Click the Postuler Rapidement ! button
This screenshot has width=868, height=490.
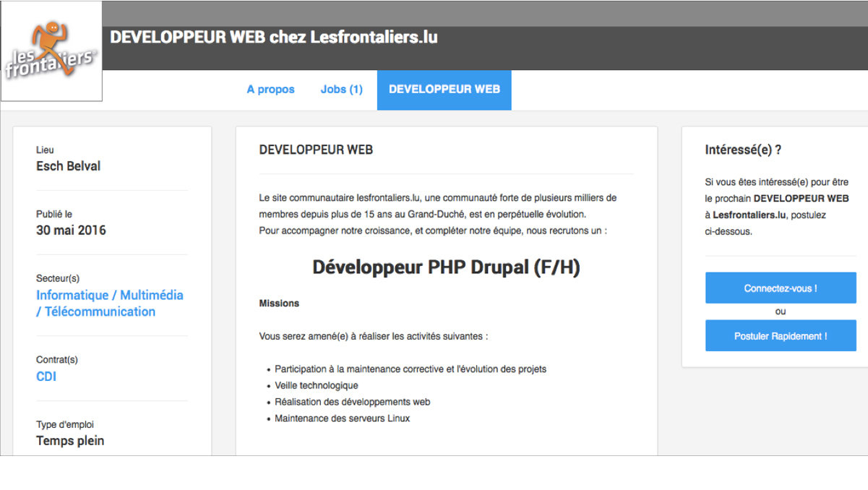click(x=781, y=336)
